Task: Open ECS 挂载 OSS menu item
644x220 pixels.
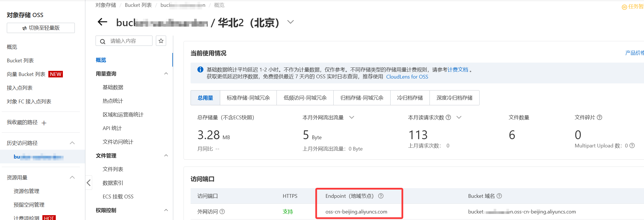Action: click(118, 197)
